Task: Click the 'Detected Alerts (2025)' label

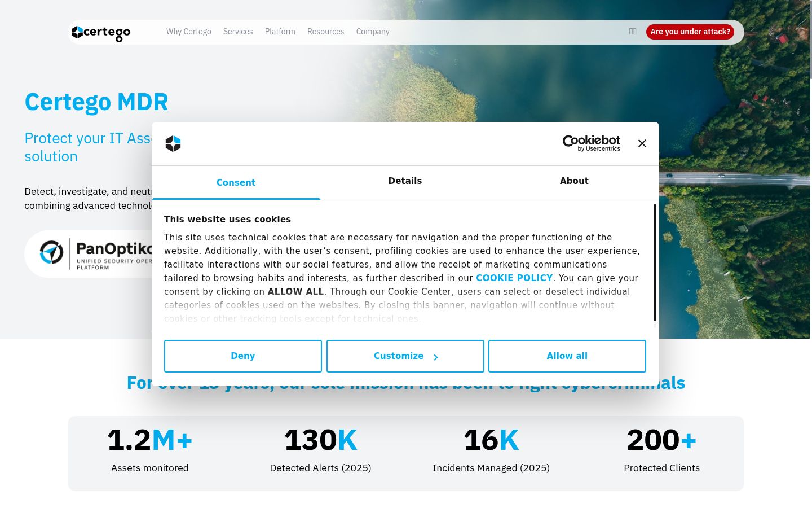Action: point(321,468)
